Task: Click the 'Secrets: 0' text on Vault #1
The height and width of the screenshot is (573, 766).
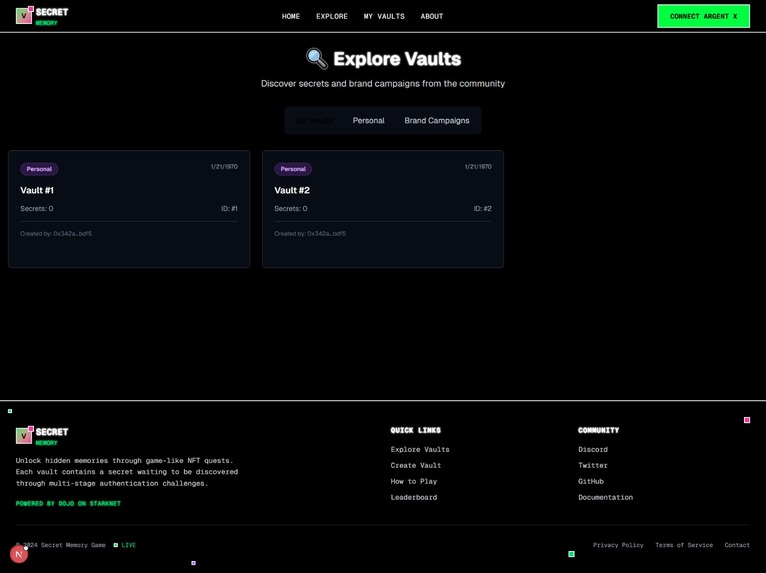Action: (x=37, y=209)
